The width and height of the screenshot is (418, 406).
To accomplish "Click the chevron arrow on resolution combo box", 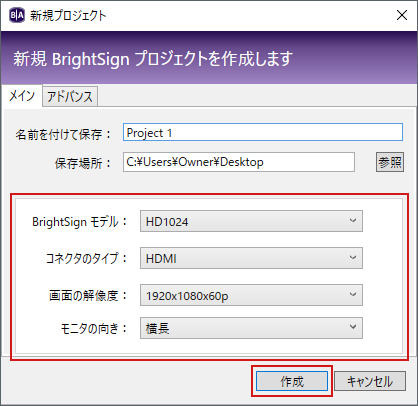I will [353, 295].
